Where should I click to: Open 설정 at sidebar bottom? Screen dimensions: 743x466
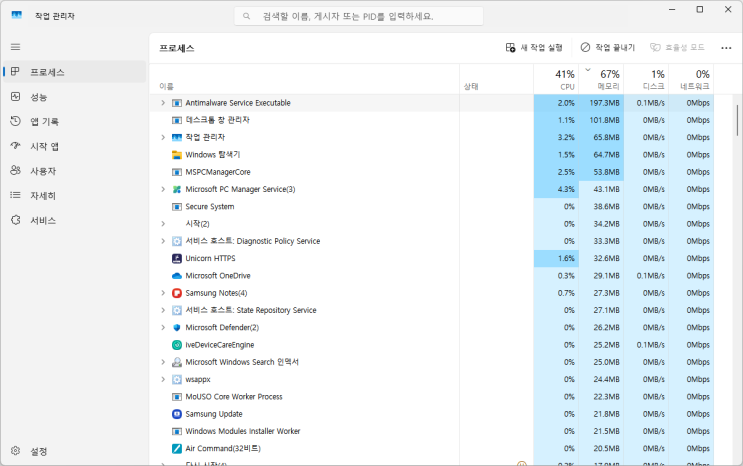point(75,451)
